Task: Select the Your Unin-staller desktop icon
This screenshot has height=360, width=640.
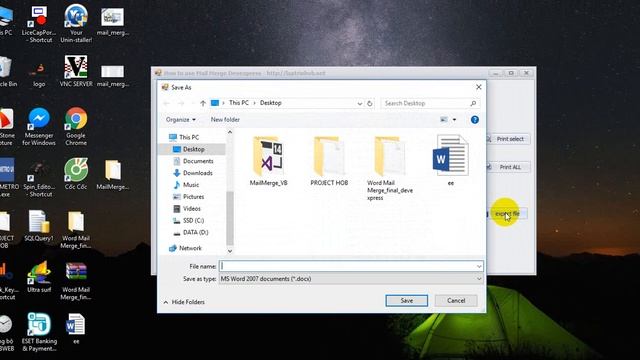Action: [76, 23]
